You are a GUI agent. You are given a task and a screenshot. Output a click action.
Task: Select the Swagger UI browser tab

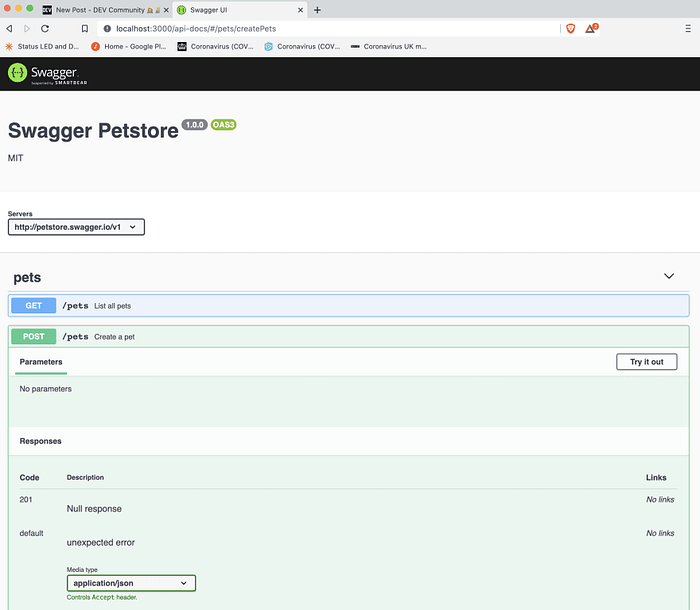coord(240,10)
